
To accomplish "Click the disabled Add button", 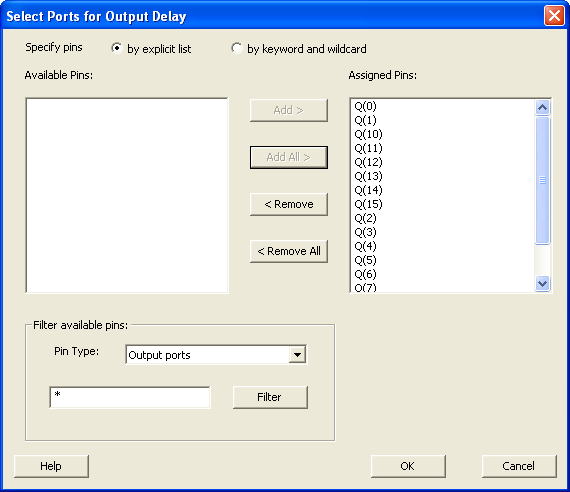I will (x=289, y=110).
